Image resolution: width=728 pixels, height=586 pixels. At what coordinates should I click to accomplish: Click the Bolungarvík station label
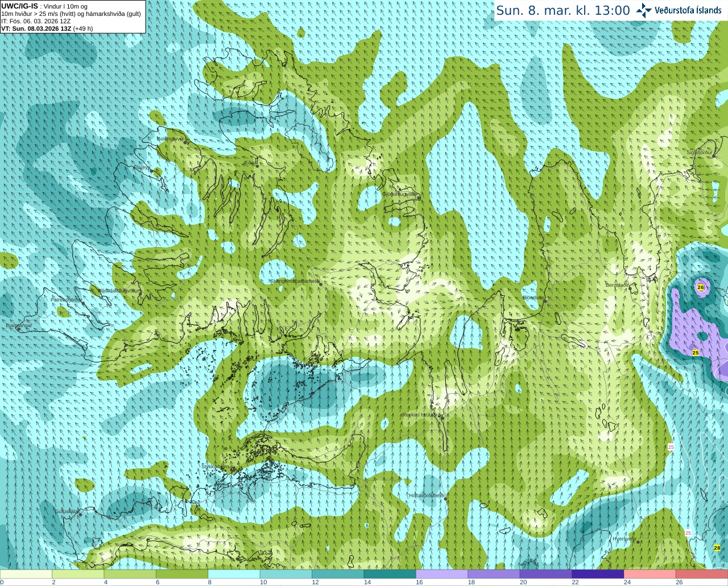point(171,138)
